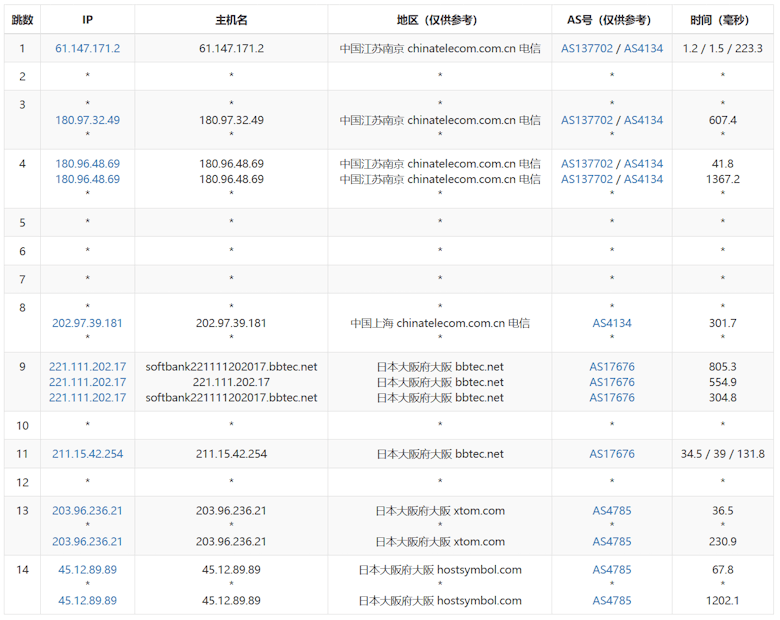The image size is (780, 620).
Task: Open the AS4134 link beside 1367.2 ms
Action: click(643, 179)
